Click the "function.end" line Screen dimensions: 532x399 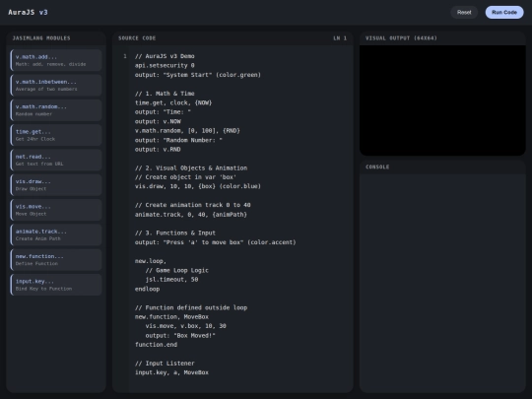click(x=156, y=345)
